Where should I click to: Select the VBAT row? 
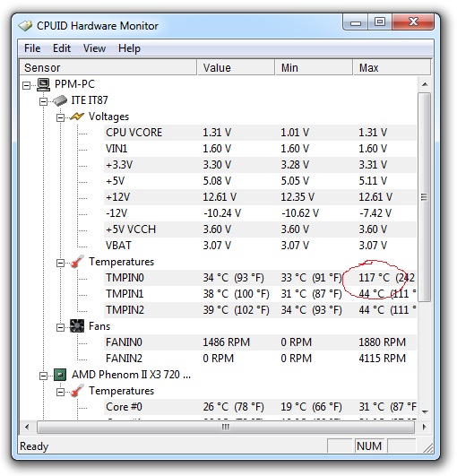260,246
